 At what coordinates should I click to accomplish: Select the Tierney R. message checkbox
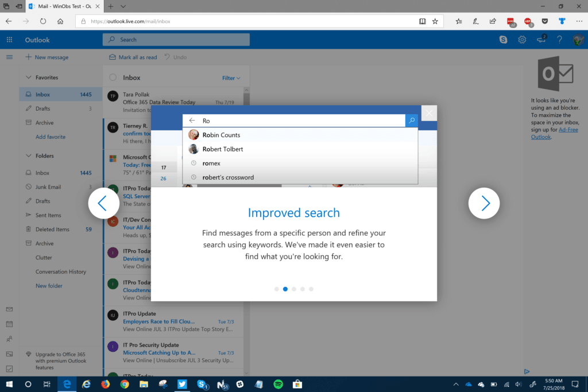[114, 129]
